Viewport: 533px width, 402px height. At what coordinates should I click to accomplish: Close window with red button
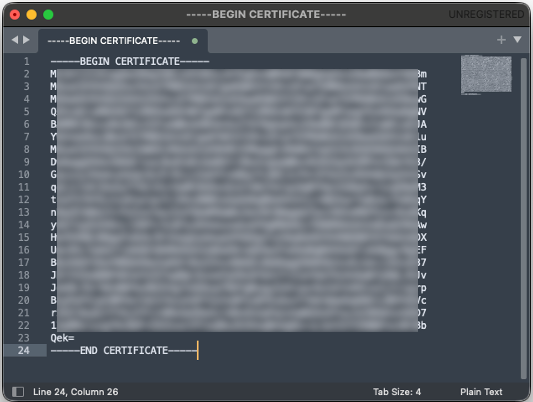tap(15, 15)
